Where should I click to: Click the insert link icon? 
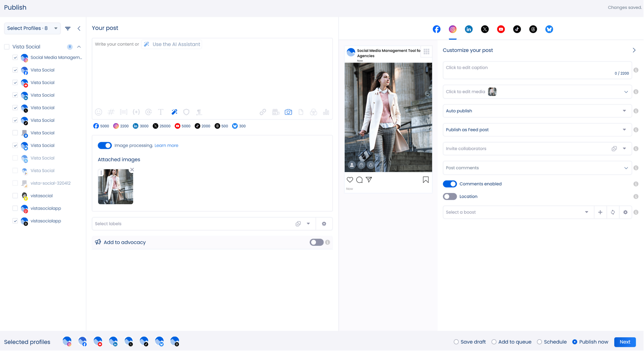263,112
